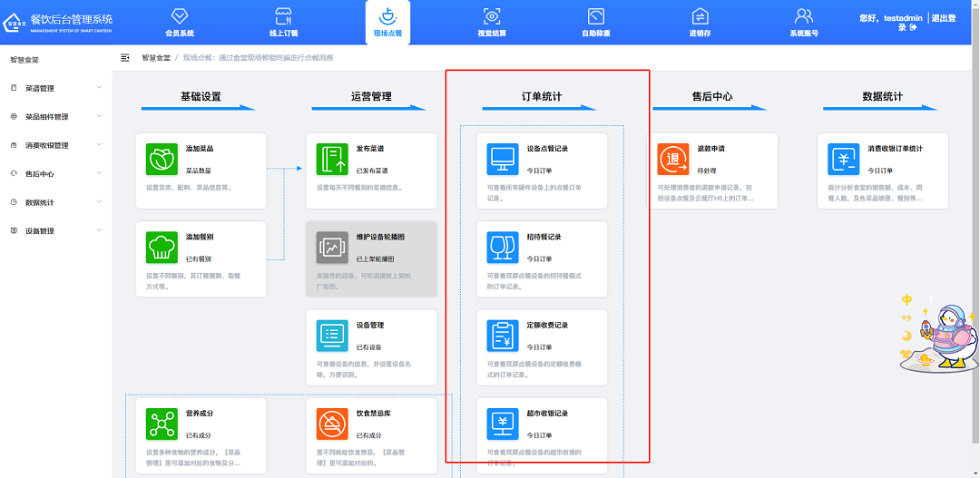Click the 添加餐别 chef hat icon
This screenshot has width=980, height=478.
pyautogui.click(x=162, y=247)
